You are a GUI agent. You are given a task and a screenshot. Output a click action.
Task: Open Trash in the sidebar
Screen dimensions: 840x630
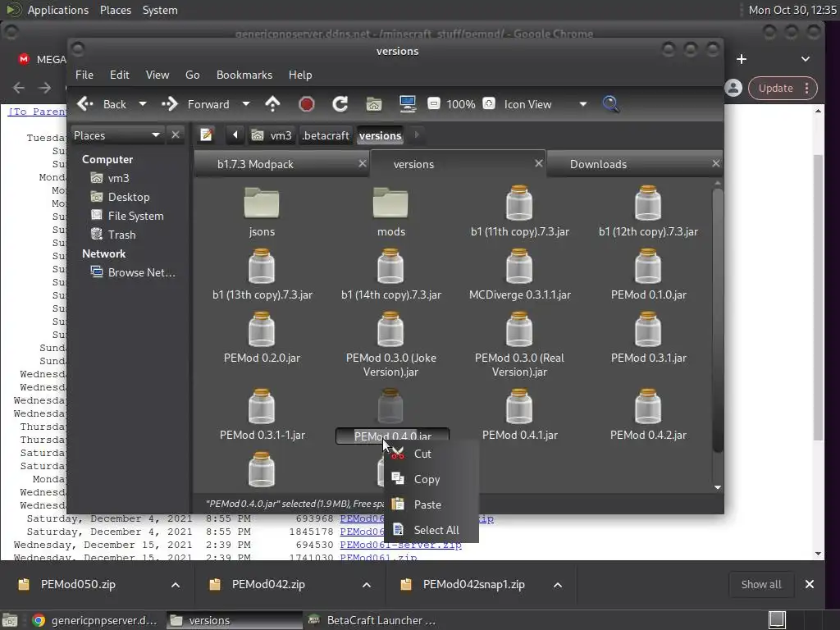click(121, 234)
